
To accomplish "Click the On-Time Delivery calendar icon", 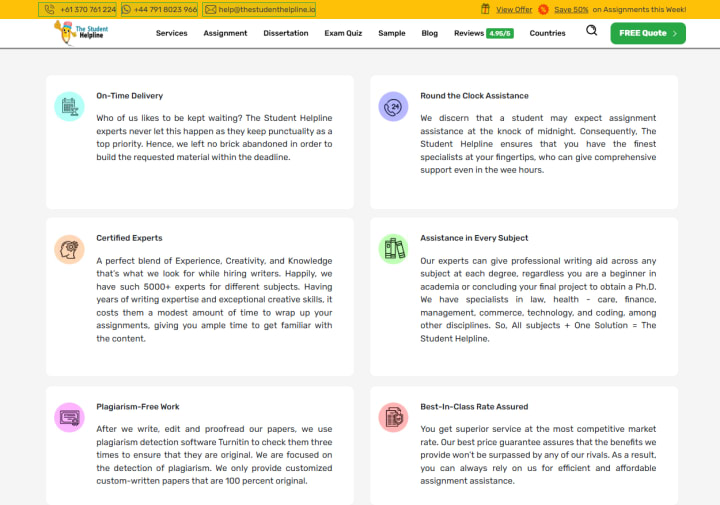I will coord(69,107).
